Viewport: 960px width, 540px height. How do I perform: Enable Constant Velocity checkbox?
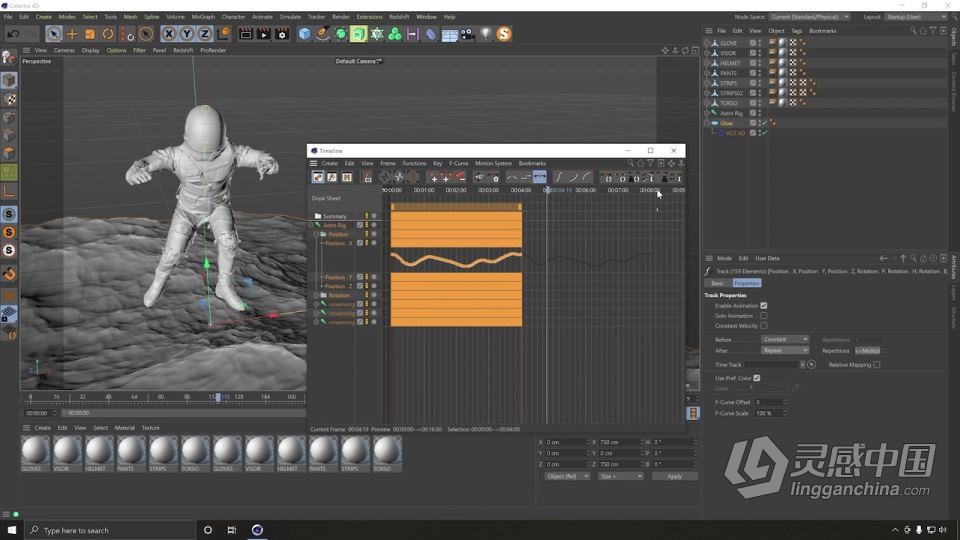(763, 326)
